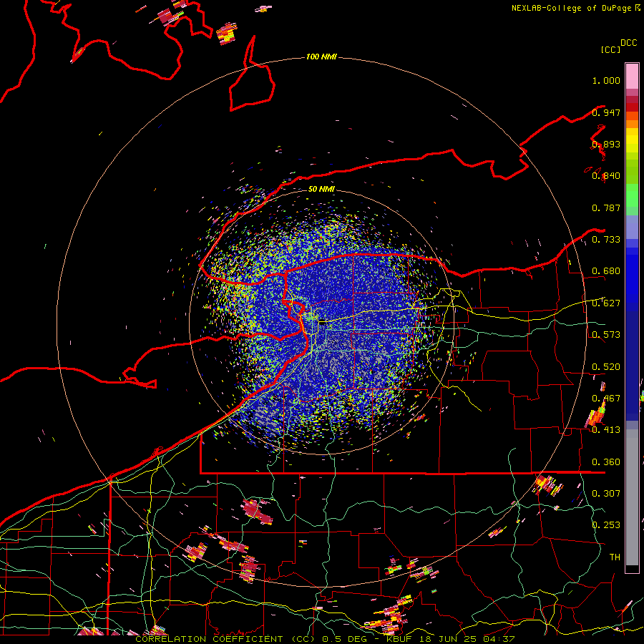Pick the light pink segment at color bar top
This screenshot has width=644, height=644.
click(632, 76)
